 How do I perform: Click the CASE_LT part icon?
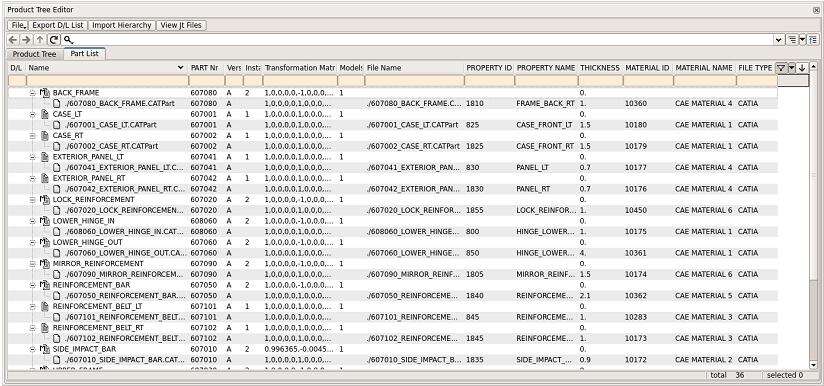[45, 114]
